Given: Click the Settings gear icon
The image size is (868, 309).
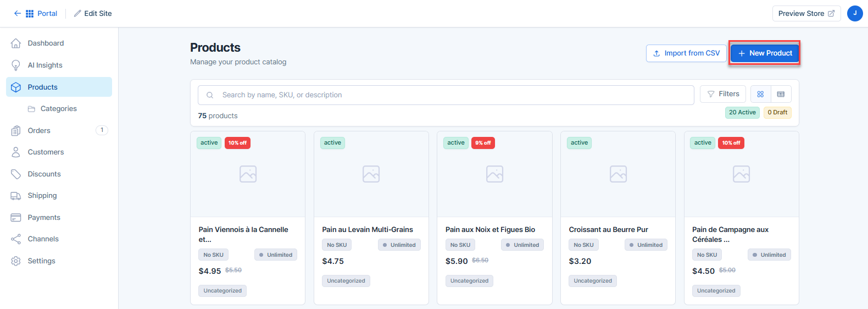Looking at the screenshot, I should [x=16, y=261].
